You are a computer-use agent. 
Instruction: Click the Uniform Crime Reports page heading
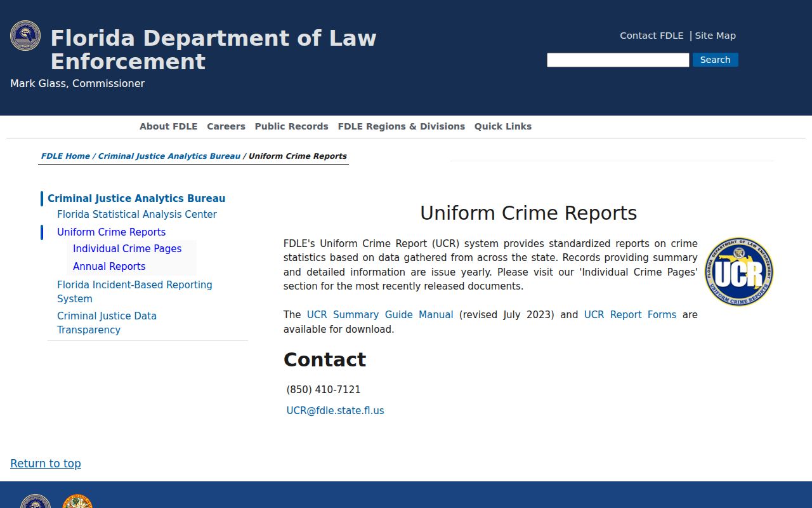click(x=528, y=213)
